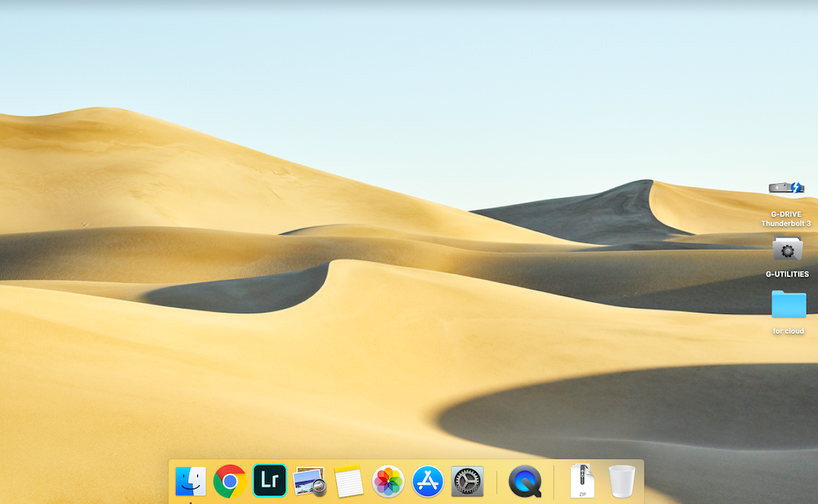This screenshot has width=818, height=504.
Task: Open the Notes app
Action: (x=349, y=481)
